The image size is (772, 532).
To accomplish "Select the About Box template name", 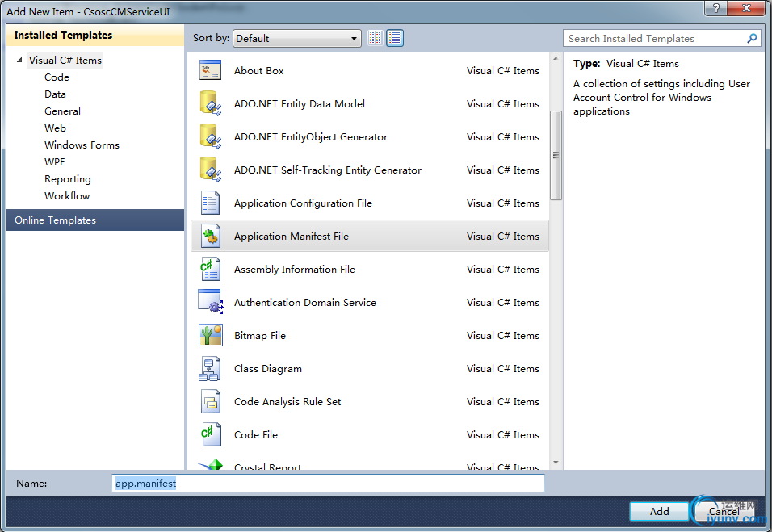I will (259, 71).
